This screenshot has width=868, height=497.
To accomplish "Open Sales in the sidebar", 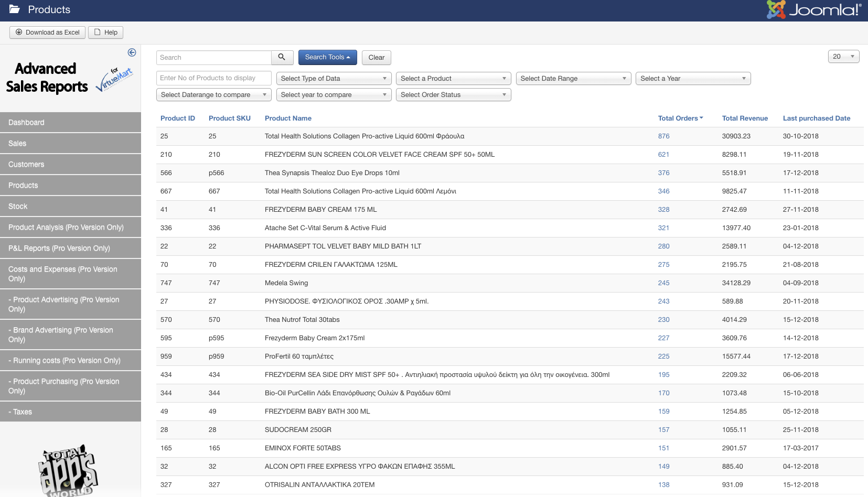I will pos(70,143).
